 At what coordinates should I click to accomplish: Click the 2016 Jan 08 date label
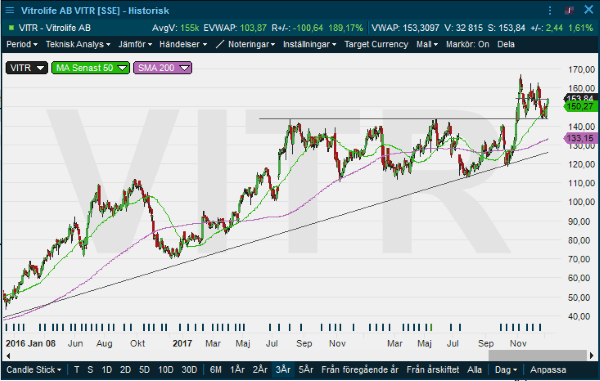click(x=31, y=344)
